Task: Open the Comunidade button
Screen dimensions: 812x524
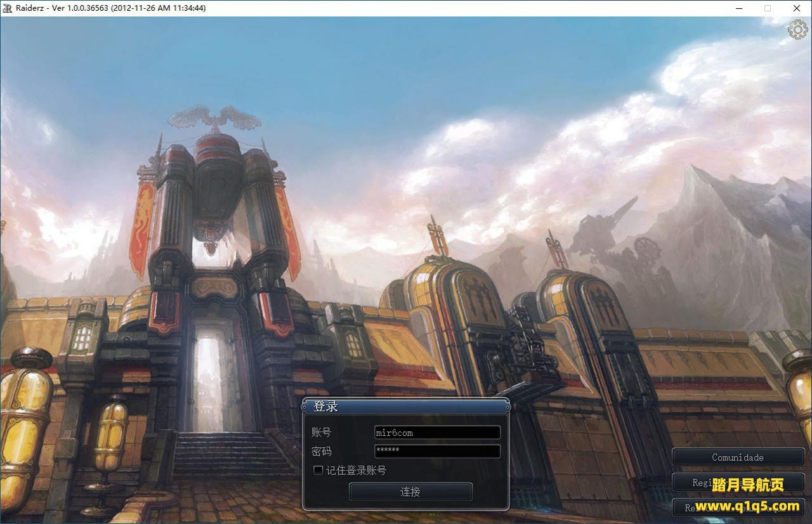Action: coord(738,457)
